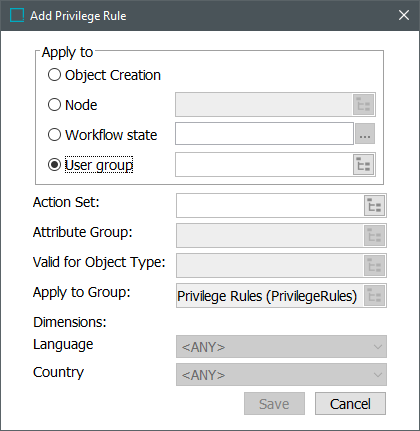Choose the Workflow state radio option
The height and width of the screenshot is (431, 420).
pos(54,135)
